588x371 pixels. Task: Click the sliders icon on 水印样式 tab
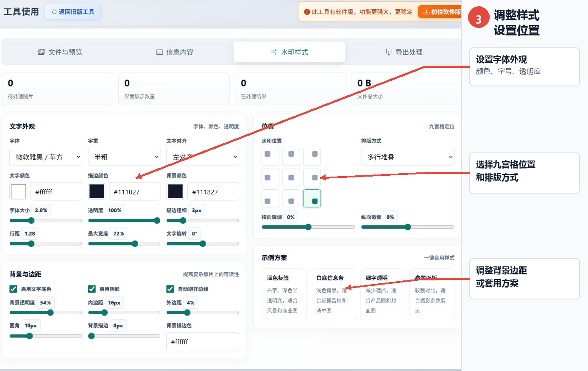274,52
